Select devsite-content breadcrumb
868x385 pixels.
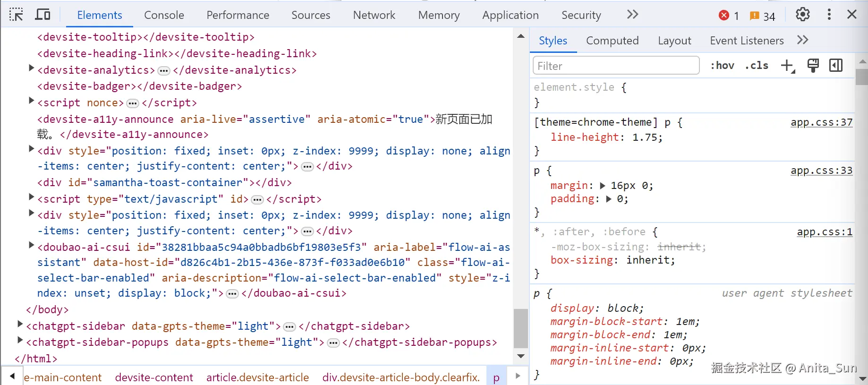pos(154,377)
